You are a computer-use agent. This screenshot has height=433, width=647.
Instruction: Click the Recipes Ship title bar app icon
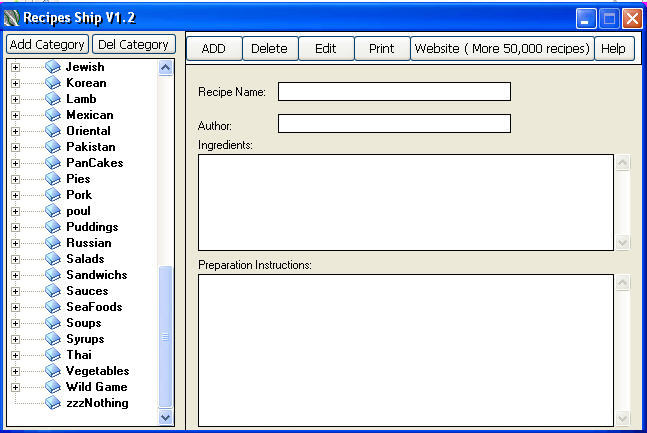click(x=11, y=18)
